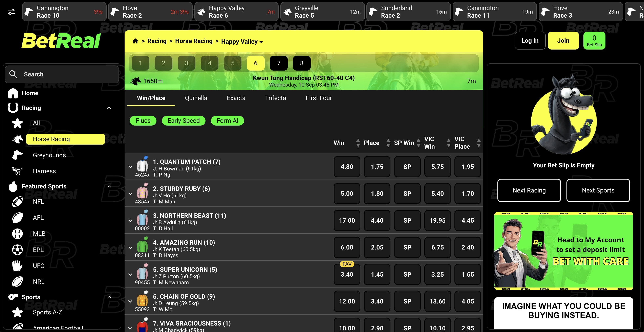Toggle the Form AI feature
The width and height of the screenshot is (644, 332).
227,121
